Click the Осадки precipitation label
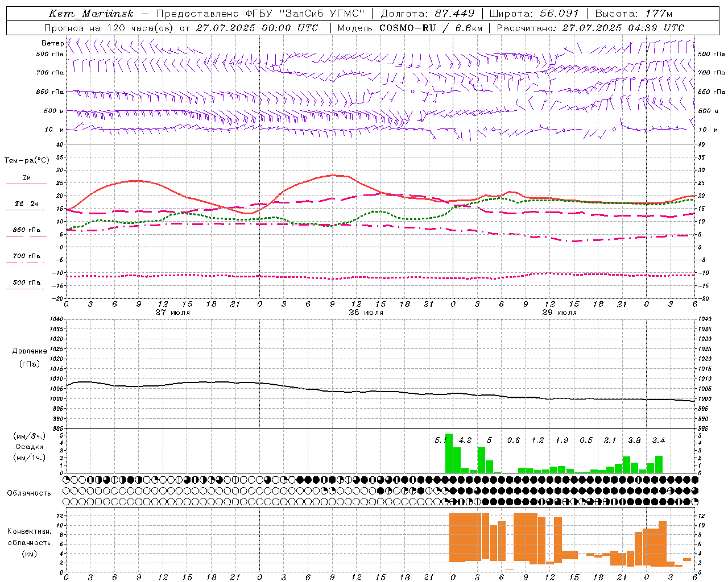 (29, 447)
